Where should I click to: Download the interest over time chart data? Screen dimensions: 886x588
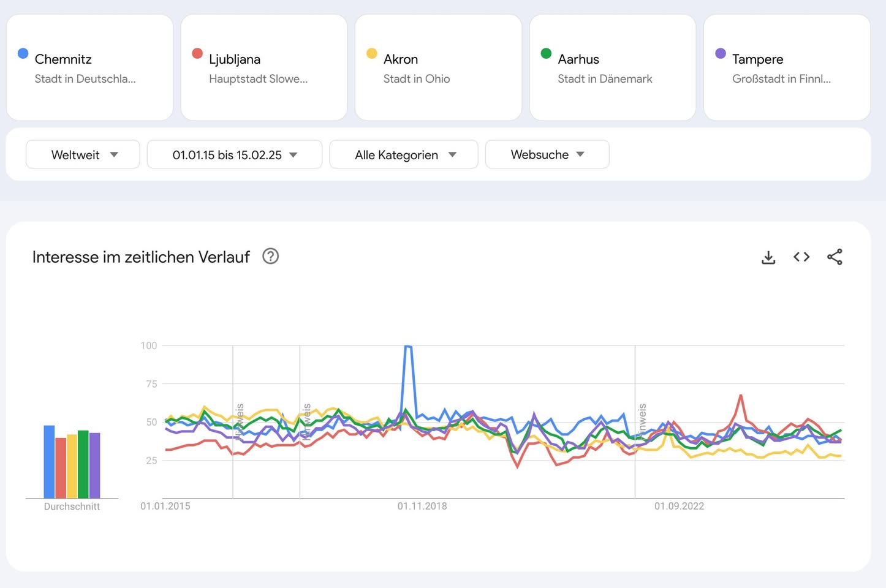[768, 257]
